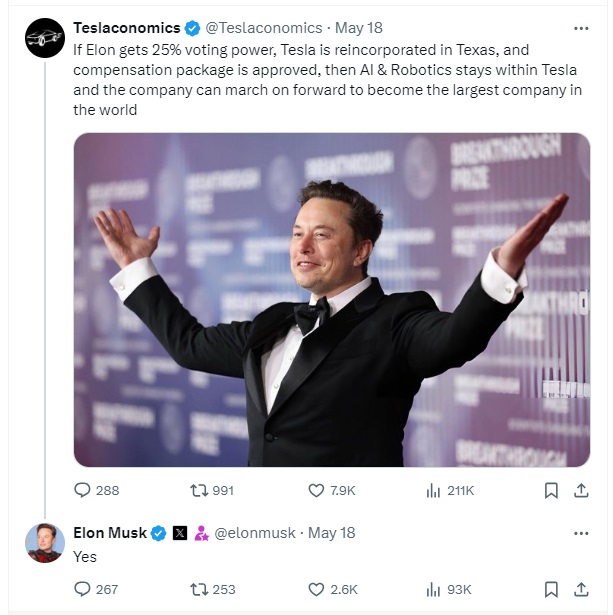Open more options on Teslaconomics post
This screenshot has height=615, width=613.
(x=580, y=28)
